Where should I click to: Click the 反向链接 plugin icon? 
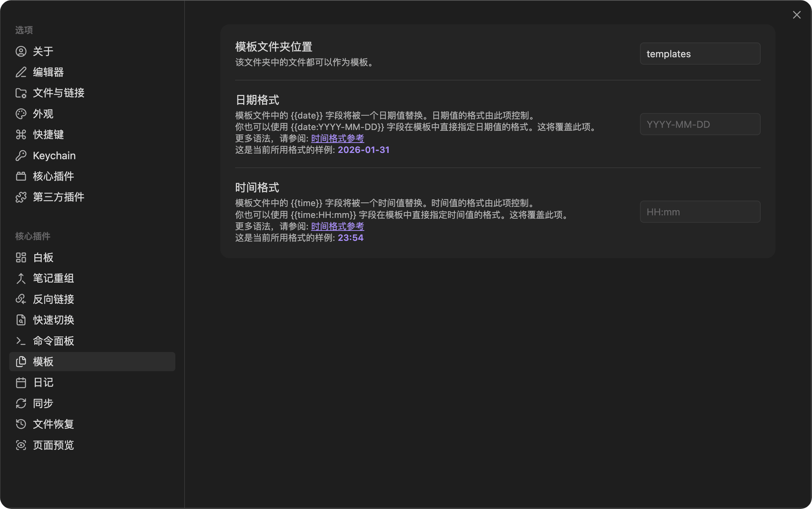[21, 299]
